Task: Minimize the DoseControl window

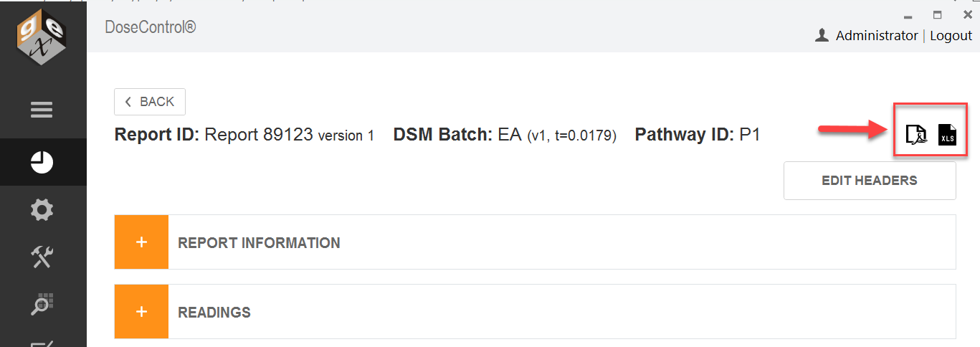Action: 908,16
